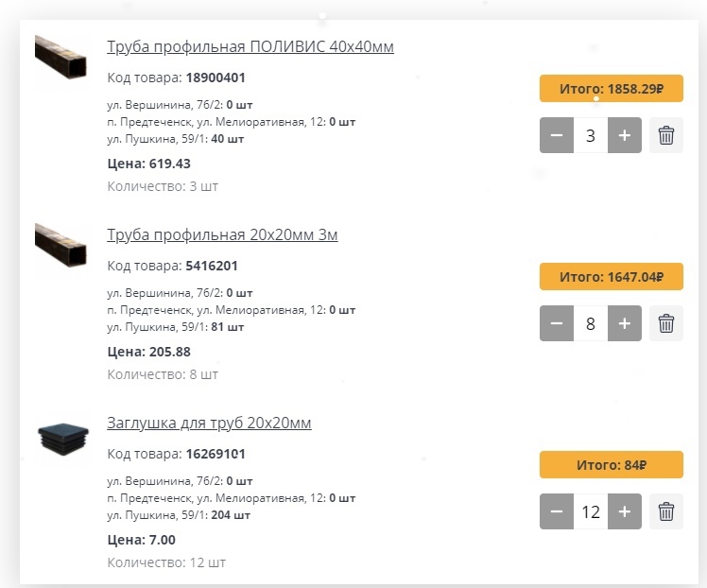The height and width of the screenshot is (588, 707).
Task: Delete the 40x40mm ПОЛИВИС pipe from cart
Action: pyautogui.click(x=665, y=135)
